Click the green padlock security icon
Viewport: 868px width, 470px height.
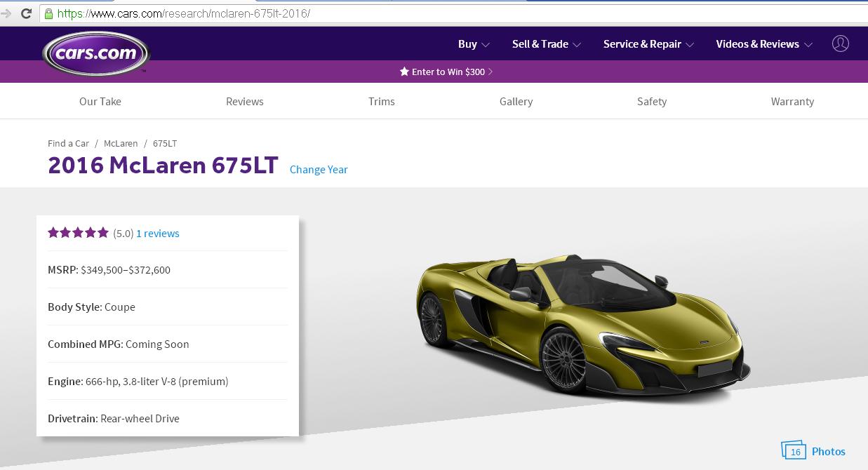click(x=48, y=13)
